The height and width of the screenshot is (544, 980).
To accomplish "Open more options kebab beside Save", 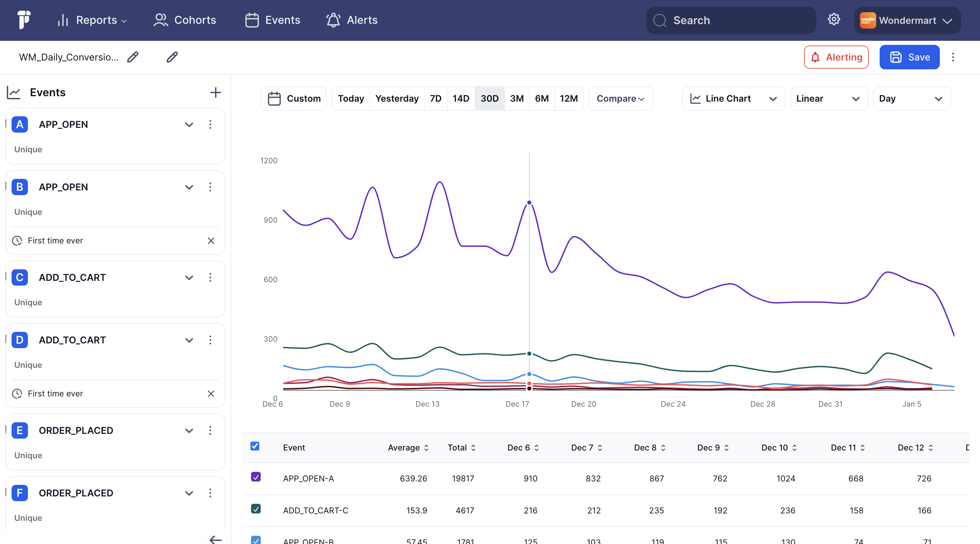I will (953, 57).
